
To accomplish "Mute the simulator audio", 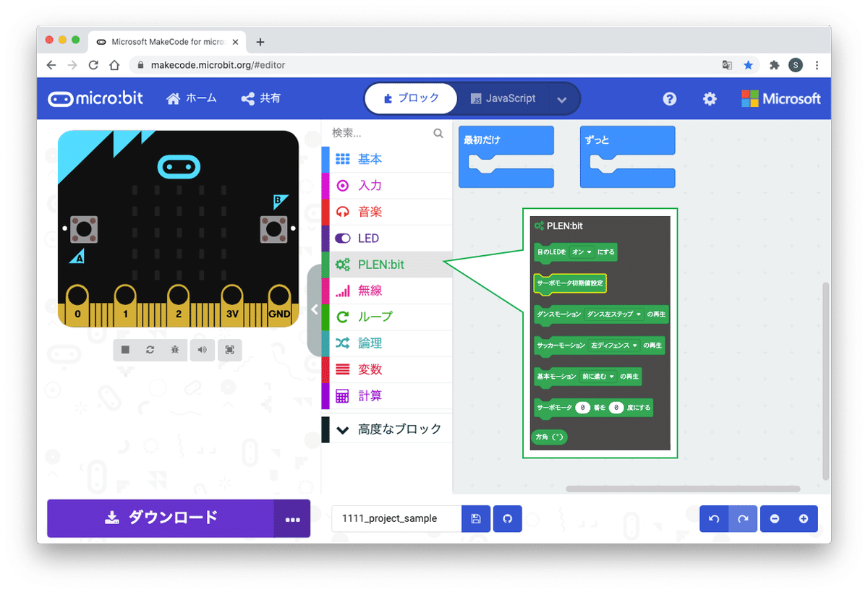I will 202,350.
